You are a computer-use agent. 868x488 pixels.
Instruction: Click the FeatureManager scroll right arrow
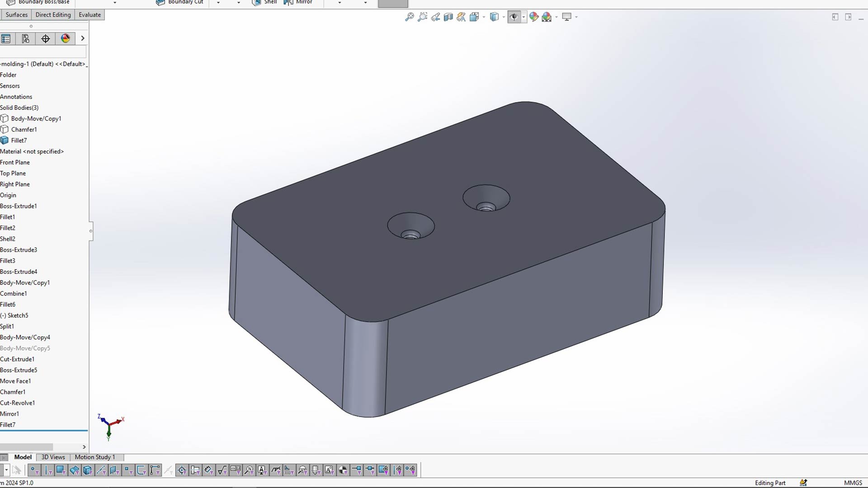tap(84, 447)
